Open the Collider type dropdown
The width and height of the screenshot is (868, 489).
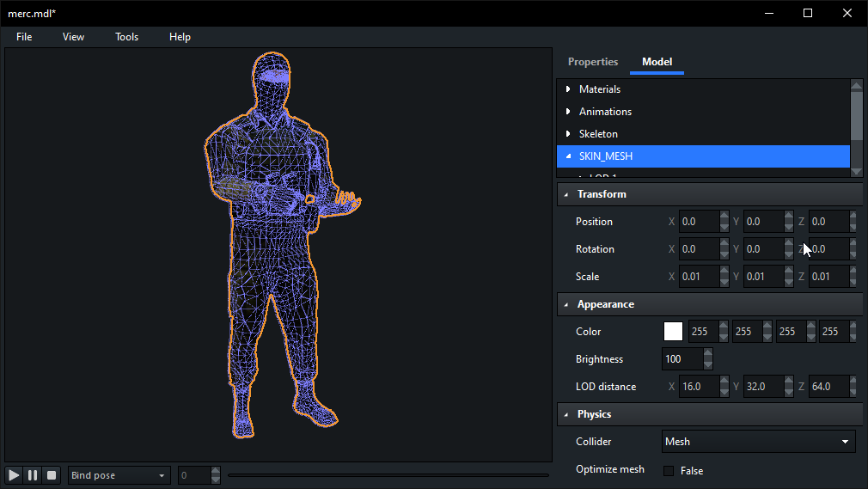[758, 442]
